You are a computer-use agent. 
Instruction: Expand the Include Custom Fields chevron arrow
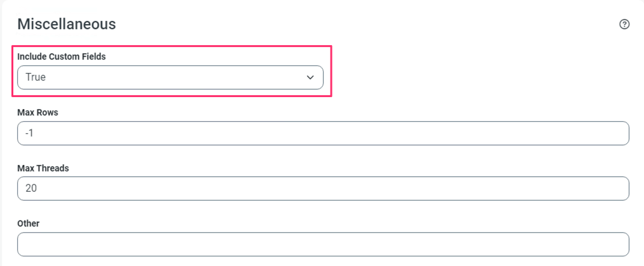[x=310, y=77]
